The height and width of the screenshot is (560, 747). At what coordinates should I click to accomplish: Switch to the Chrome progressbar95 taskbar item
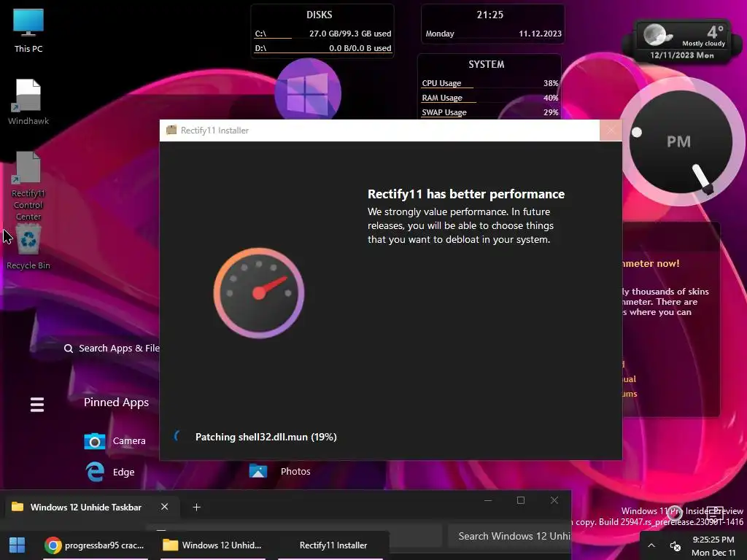(94, 545)
